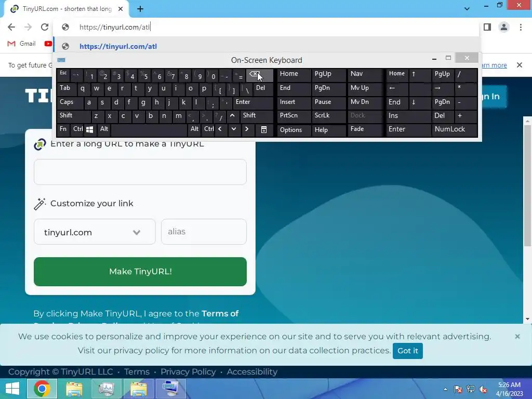Click the numpad up arrow key
Viewport: 532px width, 399px height.
[x=420, y=75]
